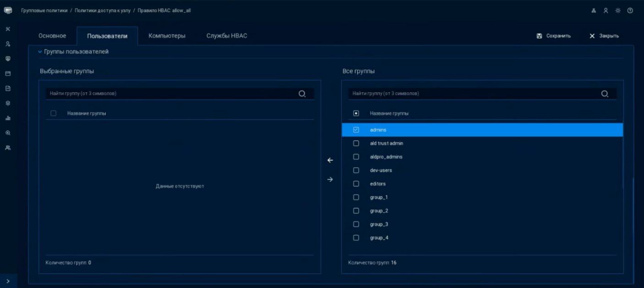The width and height of the screenshot is (644, 288).
Task: Uncheck the admins group checkbox
Action: point(356,130)
